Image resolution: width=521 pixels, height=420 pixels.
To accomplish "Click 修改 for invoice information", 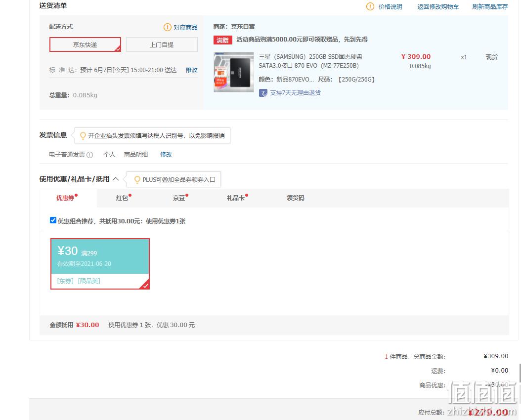I will coord(166,154).
